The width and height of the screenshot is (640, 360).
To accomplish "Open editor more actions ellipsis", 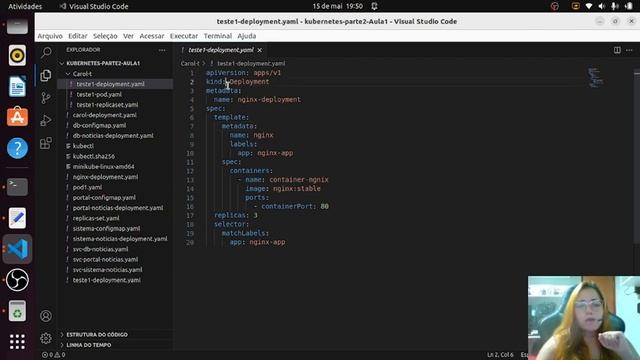I will (629, 50).
